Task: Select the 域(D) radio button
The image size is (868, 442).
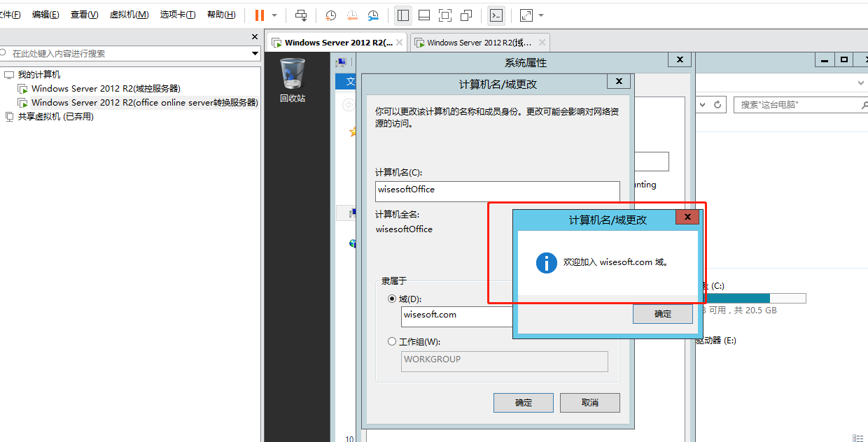Action: [x=392, y=299]
